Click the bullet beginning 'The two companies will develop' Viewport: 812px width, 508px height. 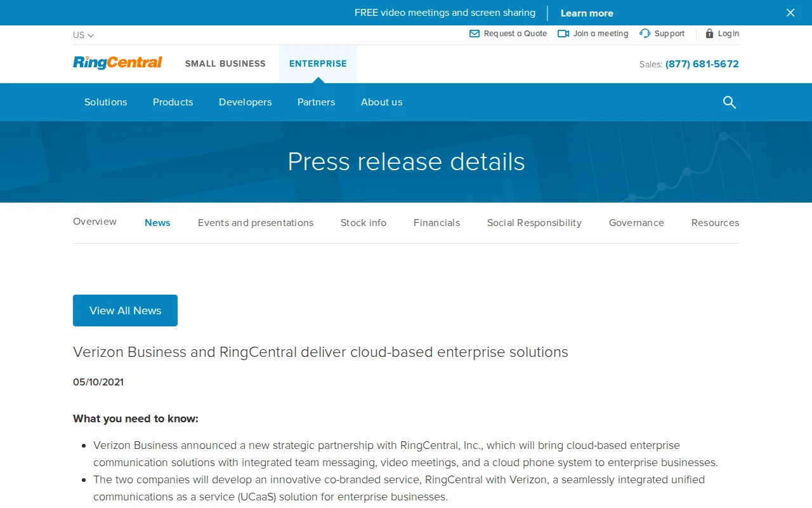(399, 488)
